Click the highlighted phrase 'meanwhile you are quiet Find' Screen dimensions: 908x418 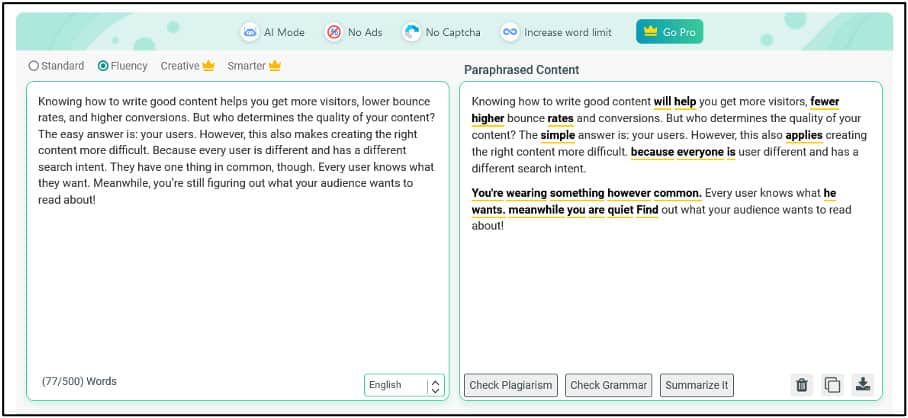click(583, 210)
